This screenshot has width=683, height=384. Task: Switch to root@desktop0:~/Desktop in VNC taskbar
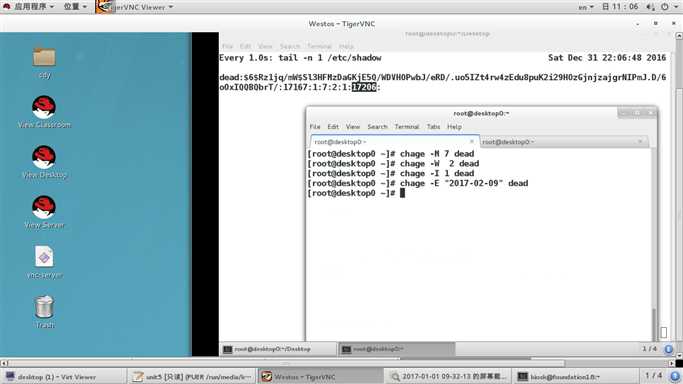click(278, 349)
